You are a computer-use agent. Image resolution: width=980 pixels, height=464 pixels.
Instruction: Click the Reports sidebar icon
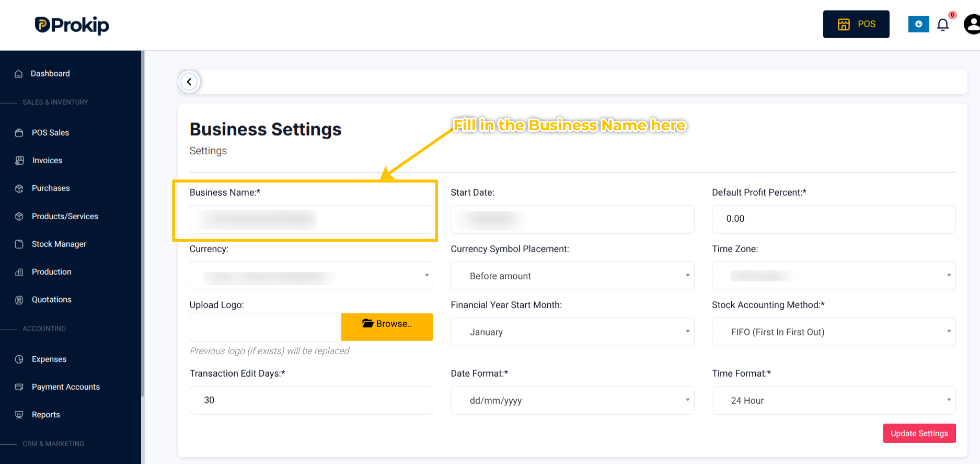pyautogui.click(x=19, y=415)
